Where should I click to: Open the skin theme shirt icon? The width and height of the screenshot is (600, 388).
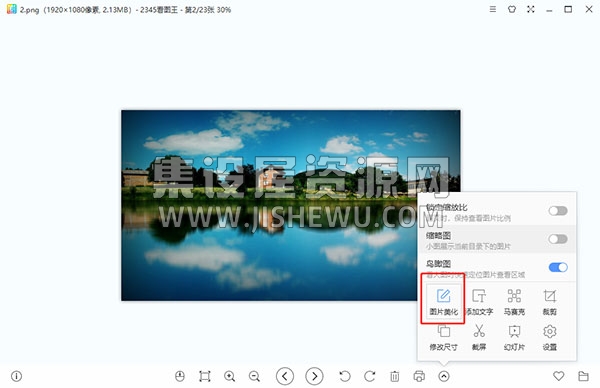point(512,9)
